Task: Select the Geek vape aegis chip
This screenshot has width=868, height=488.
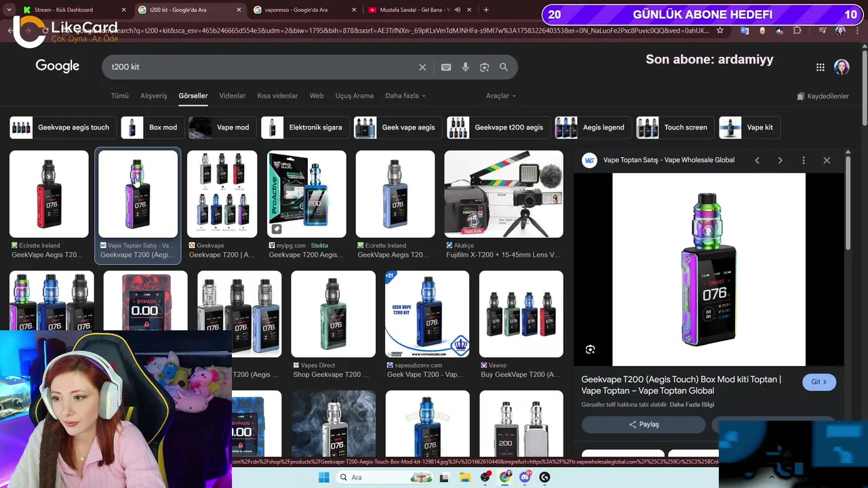Action: pyautogui.click(x=397, y=127)
